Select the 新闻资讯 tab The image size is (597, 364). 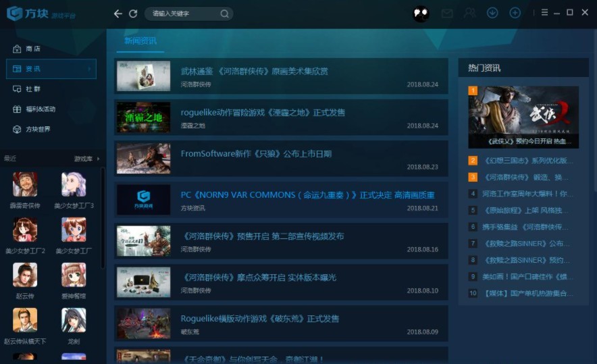pos(140,41)
